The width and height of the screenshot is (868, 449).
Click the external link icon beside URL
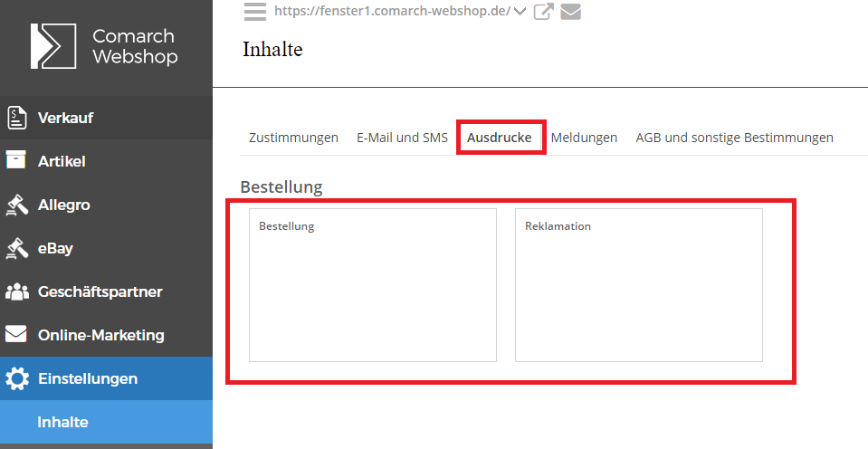point(543,12)
